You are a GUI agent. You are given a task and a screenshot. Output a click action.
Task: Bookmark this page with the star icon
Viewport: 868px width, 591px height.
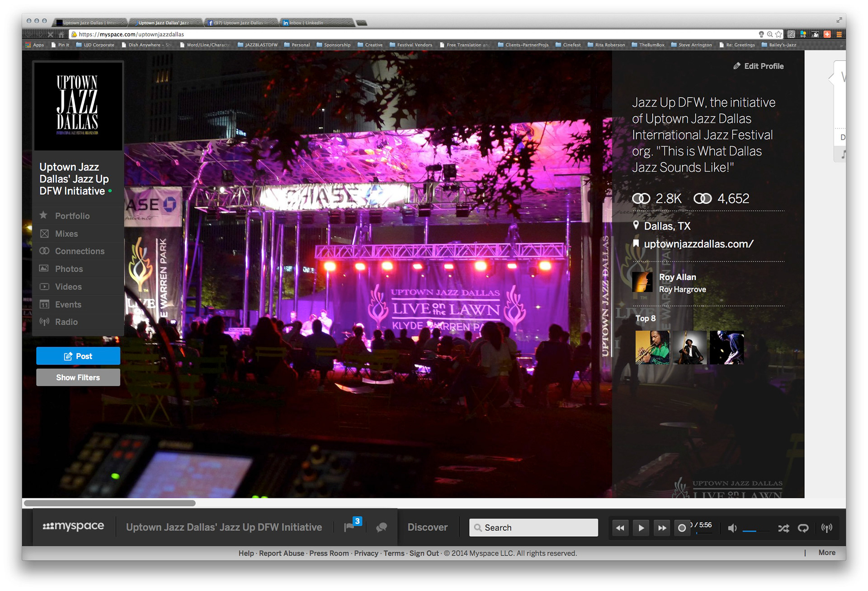point(778,34)
